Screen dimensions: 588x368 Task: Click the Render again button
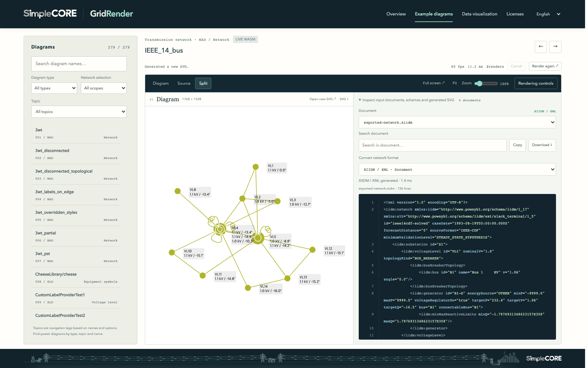(545, 66)
